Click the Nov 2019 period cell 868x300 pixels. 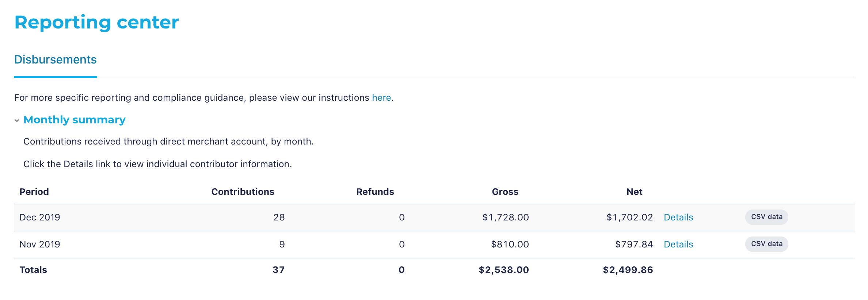(40, 244)
